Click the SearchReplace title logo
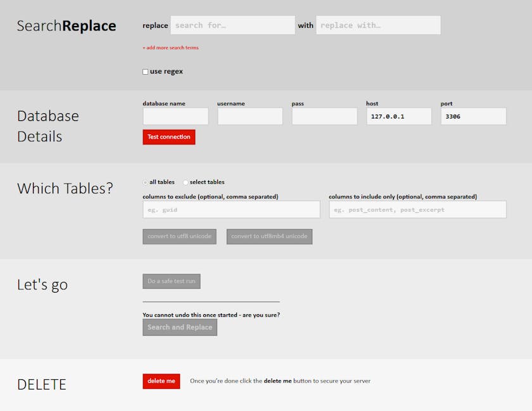 coord(66,26)
